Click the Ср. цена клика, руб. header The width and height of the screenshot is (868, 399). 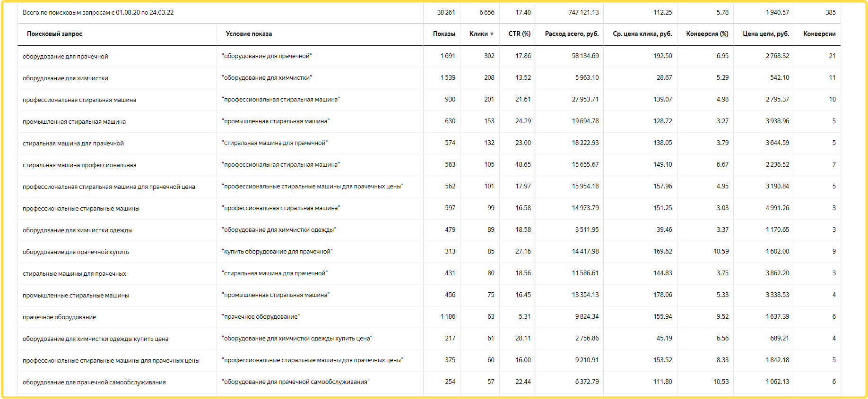coord(642,34)
